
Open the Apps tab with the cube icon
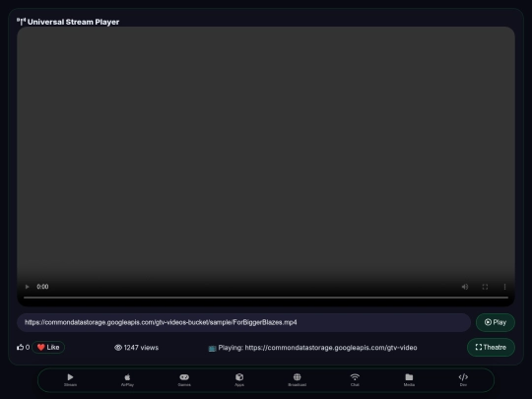pos(239,379)
